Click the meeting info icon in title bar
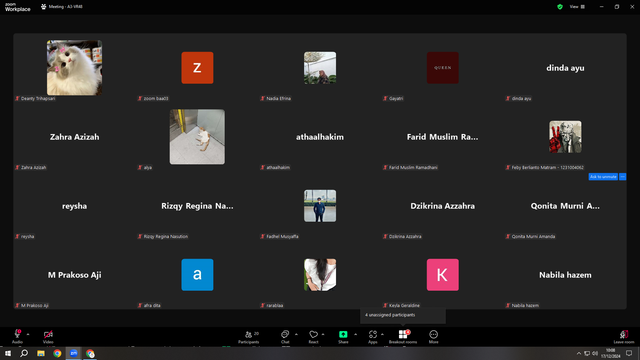The image size is (640, 360). click(x=43, y=7)
